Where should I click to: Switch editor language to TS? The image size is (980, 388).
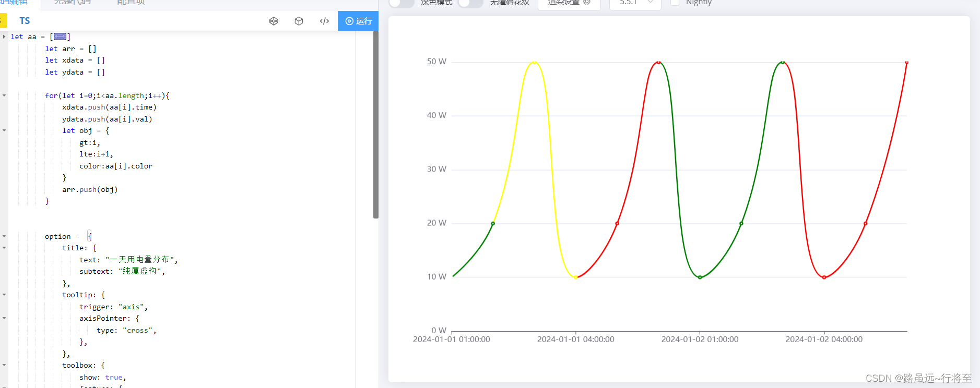pos(25,21)
